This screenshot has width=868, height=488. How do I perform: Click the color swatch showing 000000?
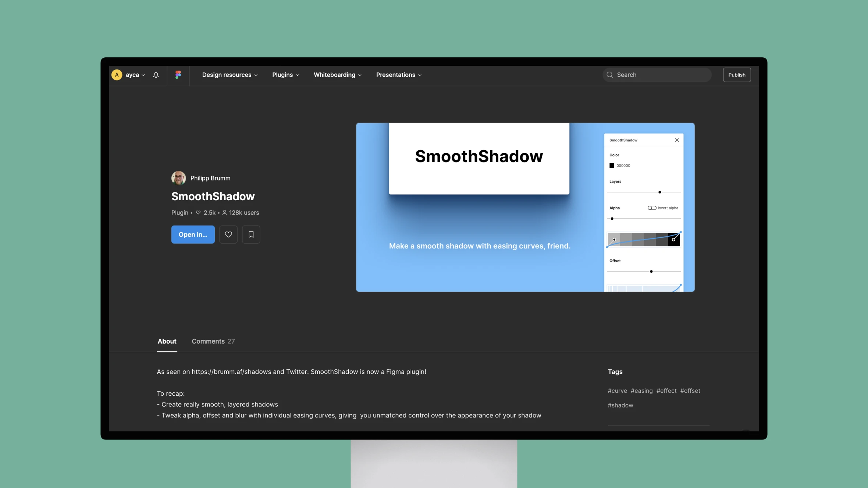(612, 166)
